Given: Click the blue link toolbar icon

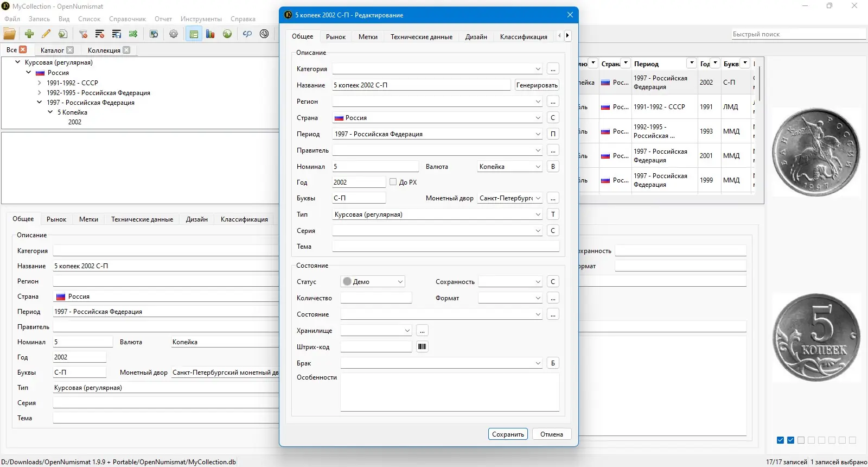Looking at the screenshot, I should [247, 34].
